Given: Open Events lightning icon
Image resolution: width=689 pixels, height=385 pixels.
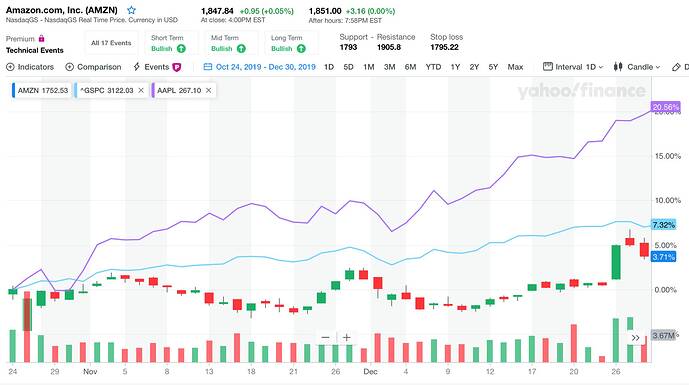Looking at the screenshot, I should click(137, 67).
